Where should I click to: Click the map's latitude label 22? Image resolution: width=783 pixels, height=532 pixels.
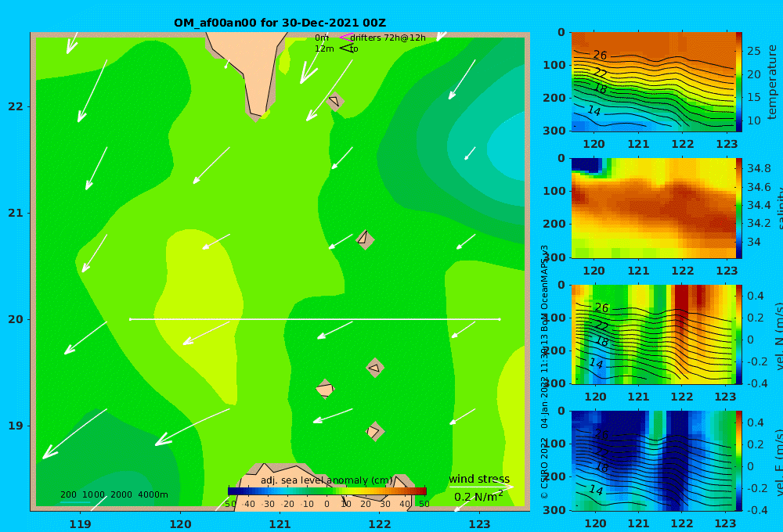(x=16, y=106)
